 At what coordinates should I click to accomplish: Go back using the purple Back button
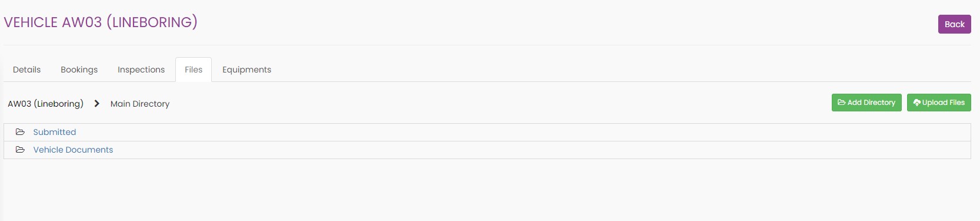954,24
